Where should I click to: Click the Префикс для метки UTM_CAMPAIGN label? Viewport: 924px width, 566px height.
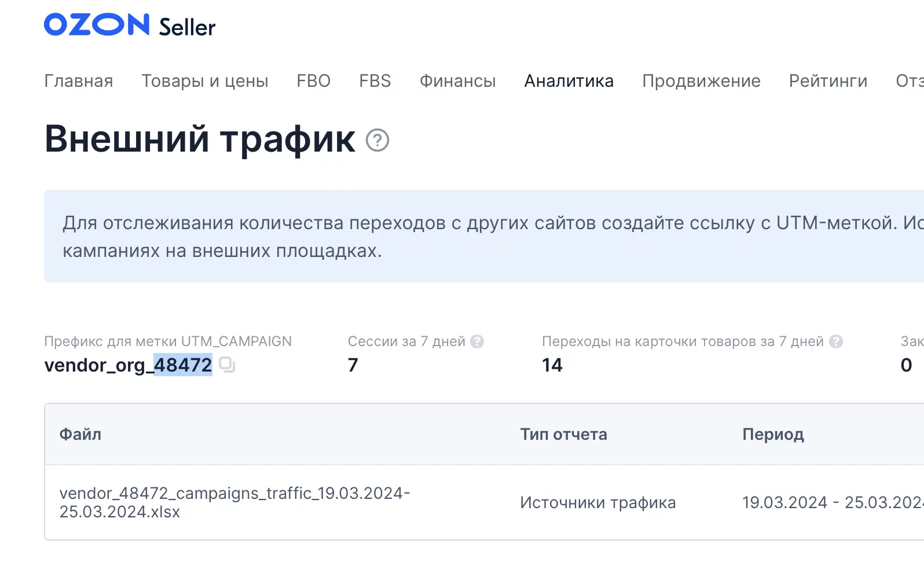click(x=168, y=341)
